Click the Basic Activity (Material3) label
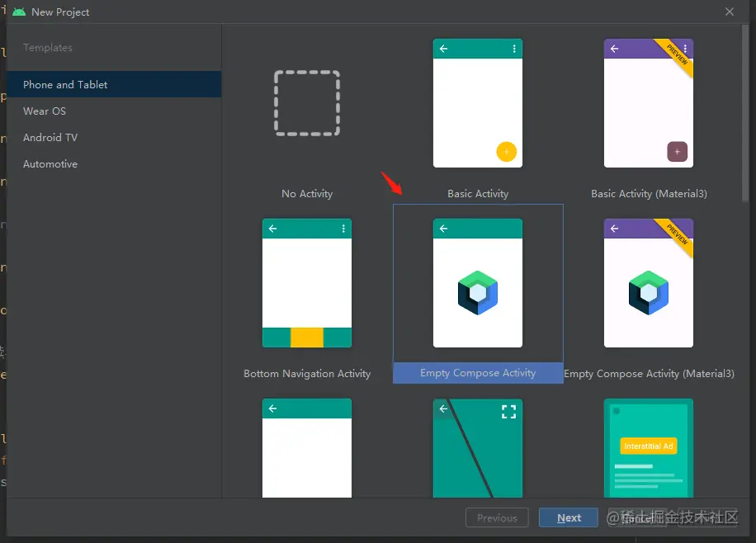This screenshot has height=543, width=756. pos(649,194)
